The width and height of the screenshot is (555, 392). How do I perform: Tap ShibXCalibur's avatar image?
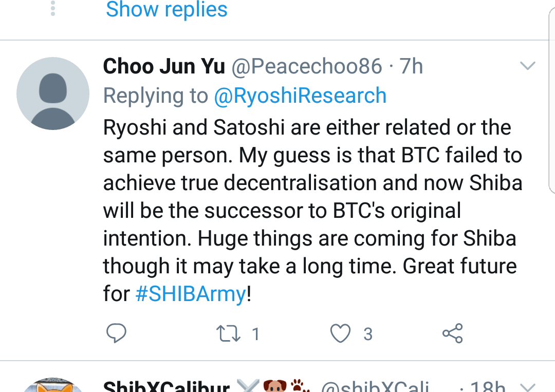(53, 385)
